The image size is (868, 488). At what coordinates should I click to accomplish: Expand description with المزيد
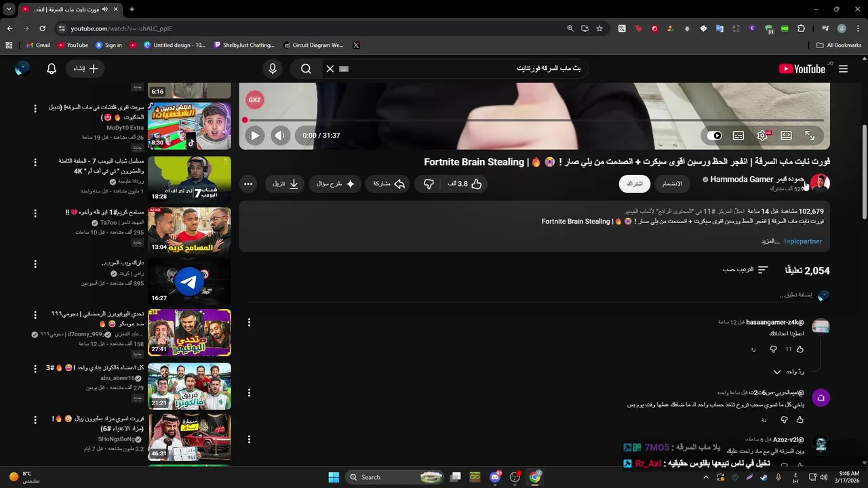click(770, 241)
